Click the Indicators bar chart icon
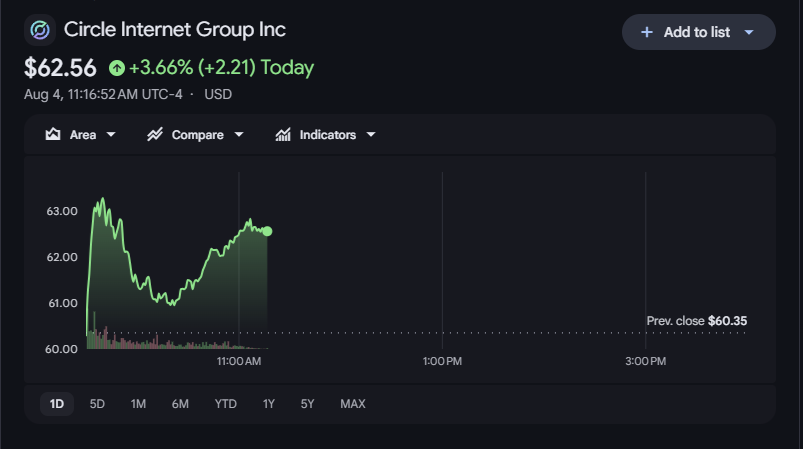This screenshot has width=803, height=449. 283,135
